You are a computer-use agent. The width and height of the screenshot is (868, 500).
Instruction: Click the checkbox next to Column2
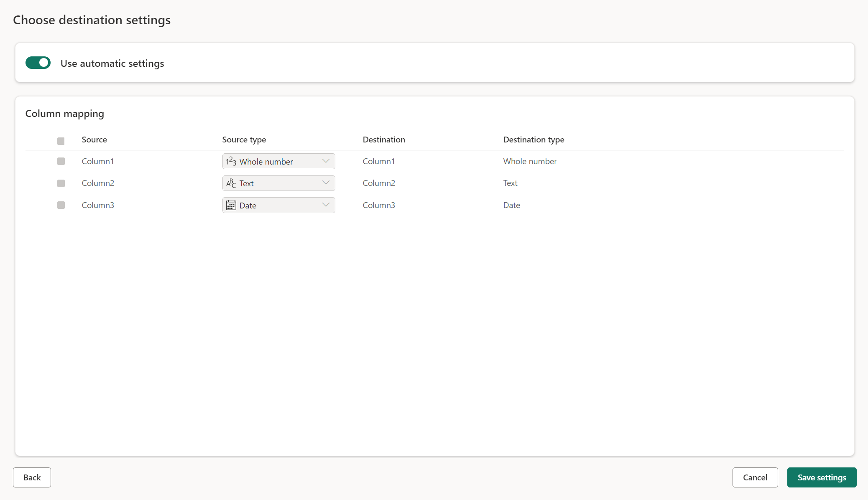(61, 183)
